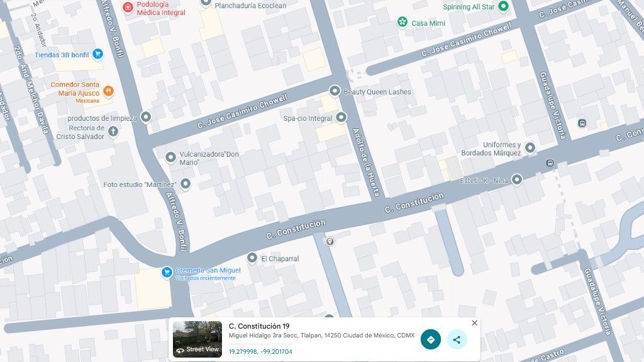
Task: Click the Planchaduría Ecoclean label
Action: pos(250,5)
